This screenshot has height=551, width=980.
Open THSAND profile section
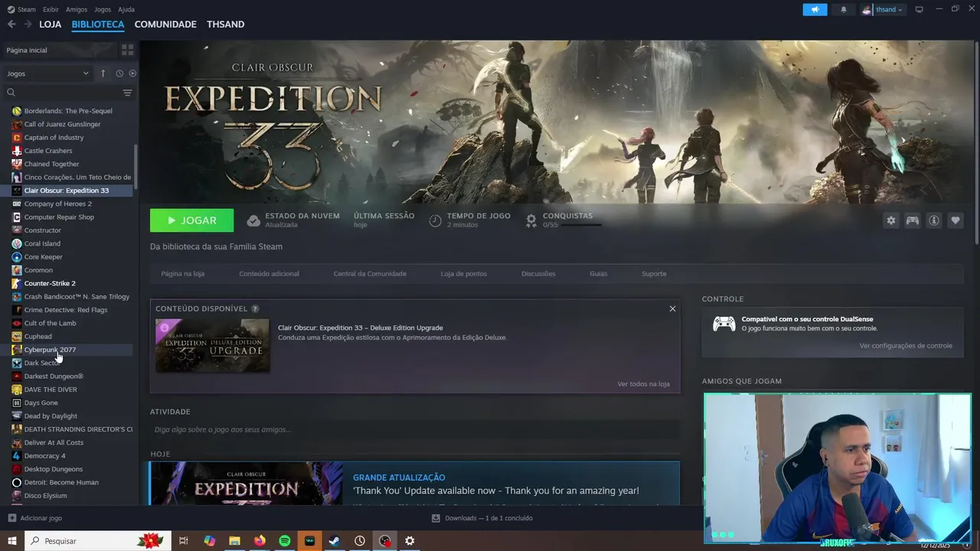click(225, 24)
